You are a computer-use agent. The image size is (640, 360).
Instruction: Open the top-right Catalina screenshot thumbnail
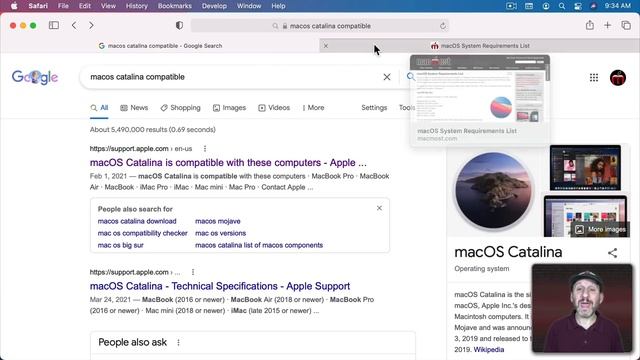(x=585, y=167)
